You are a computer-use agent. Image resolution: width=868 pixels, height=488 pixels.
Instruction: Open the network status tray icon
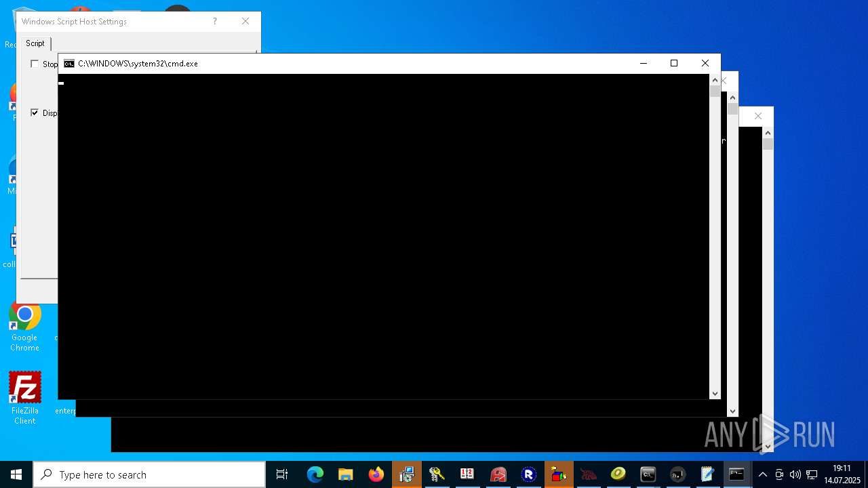[812, 474]
